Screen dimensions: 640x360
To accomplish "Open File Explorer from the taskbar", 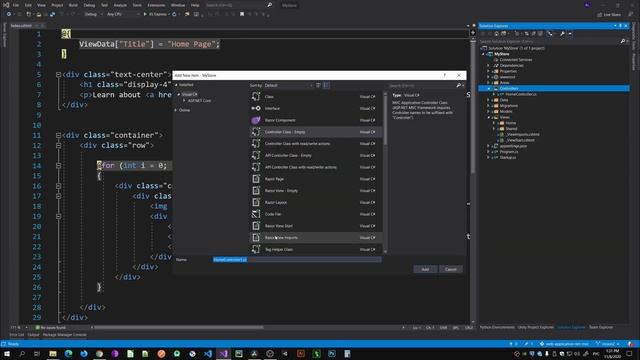I will coord(53,353).
